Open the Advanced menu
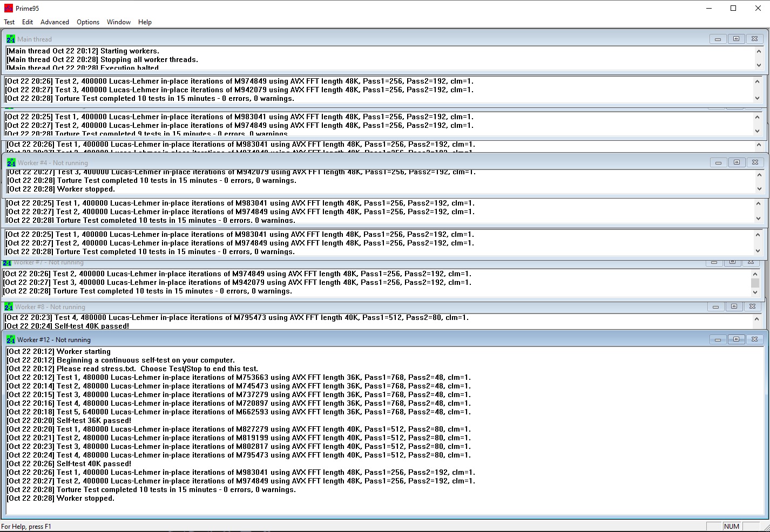This screenshot has height=532, width=770. coord(55,22)
